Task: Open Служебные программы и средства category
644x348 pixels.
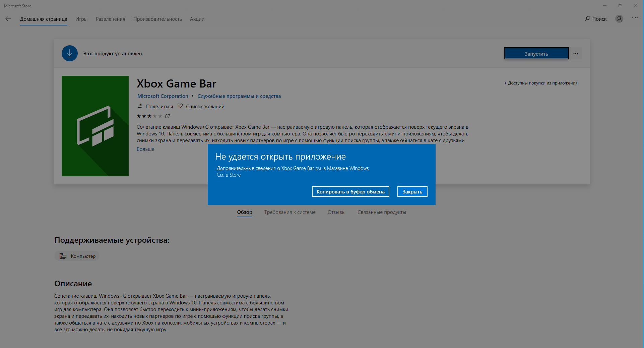Action: pyautogui.click(x=239, y=96)
